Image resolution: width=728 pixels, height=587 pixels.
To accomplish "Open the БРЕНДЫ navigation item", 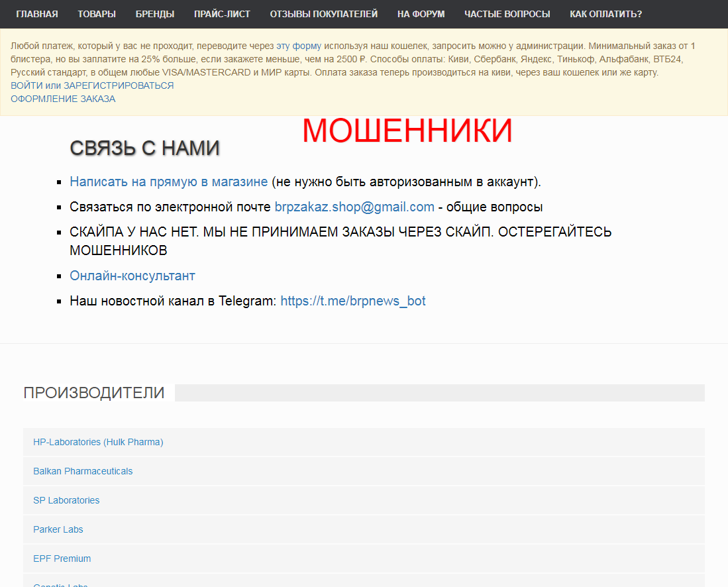I will coord(155,14).
